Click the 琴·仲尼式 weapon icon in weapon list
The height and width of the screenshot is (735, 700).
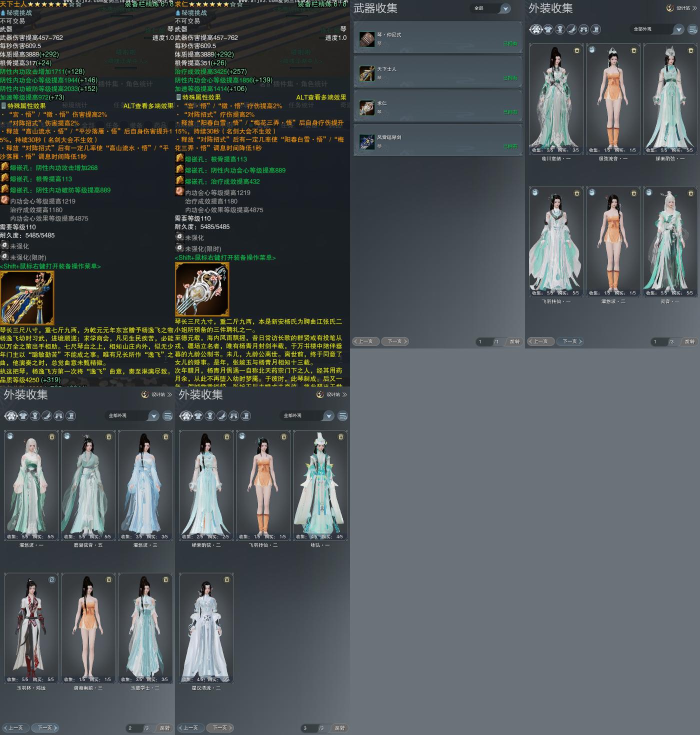(367, 39)
